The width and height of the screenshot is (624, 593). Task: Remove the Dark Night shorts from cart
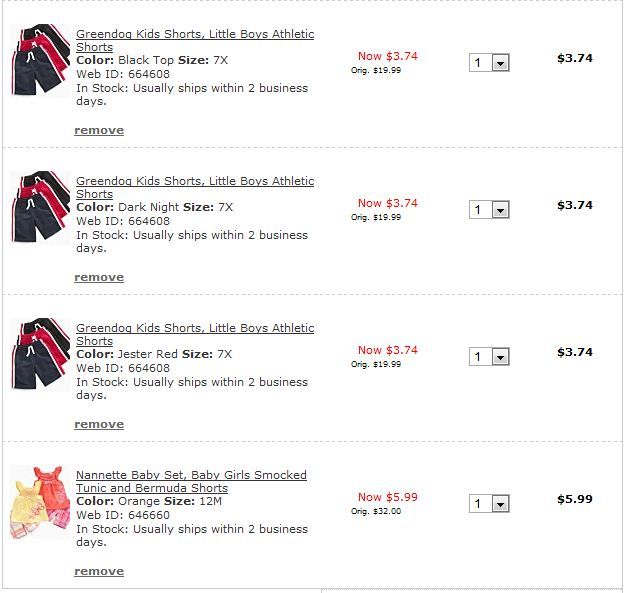tap(99, 277)
